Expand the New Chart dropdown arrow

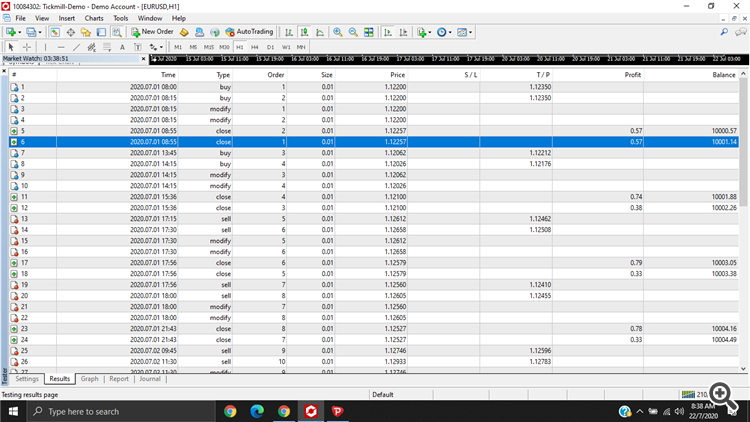click(19, 33)
